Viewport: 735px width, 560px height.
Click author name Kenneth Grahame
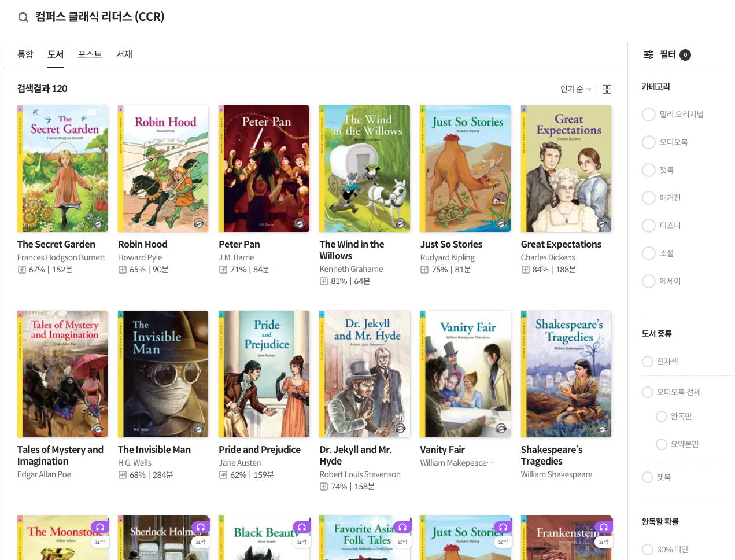pos(351,269)
